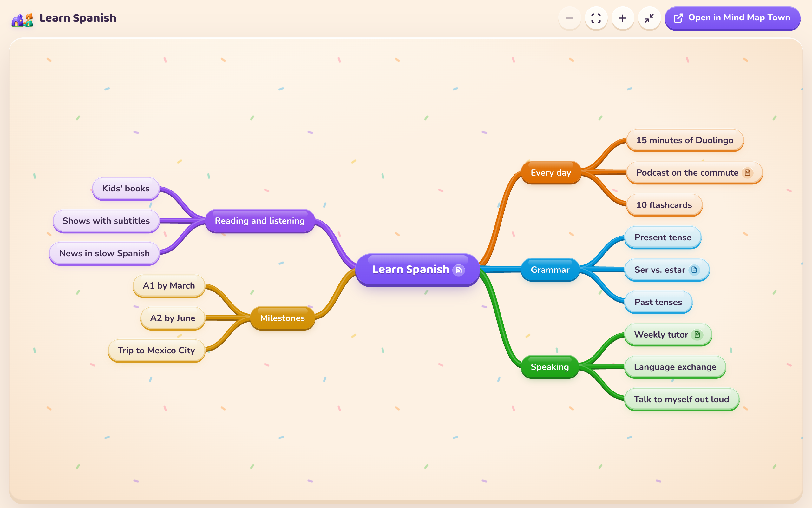Click the Talk to myself out loud node
The width and height of the screenshot is (812, 508).
click(x=681, y=399)
